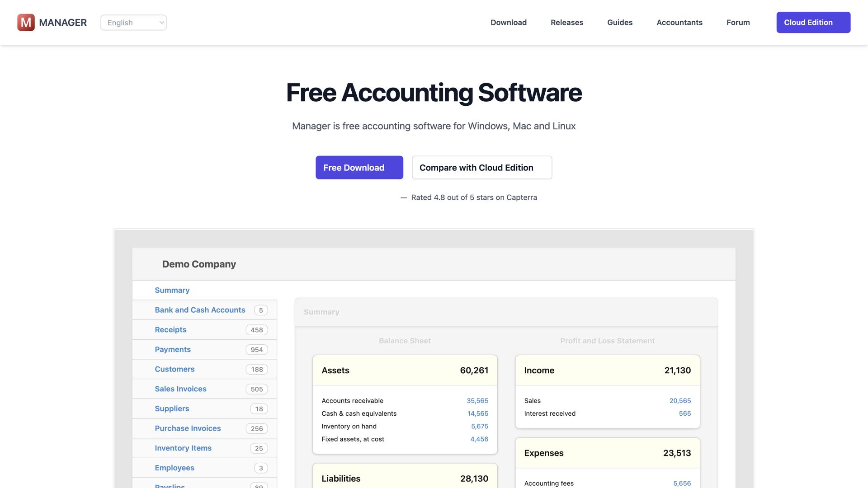Open the Download nav menu item
This screenshot has height=488, width=868.
click(x=509, y=23)
